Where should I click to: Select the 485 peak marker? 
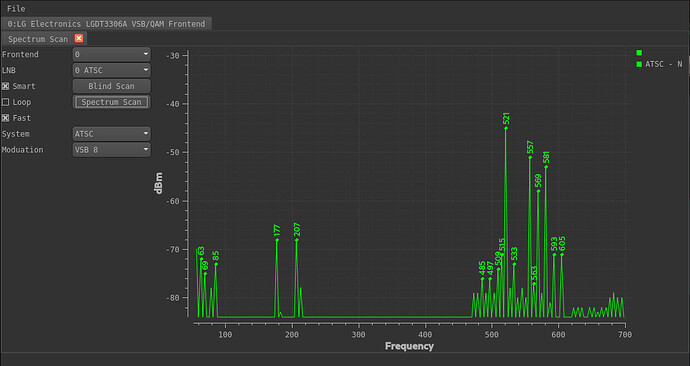click(x=482, y=278)
